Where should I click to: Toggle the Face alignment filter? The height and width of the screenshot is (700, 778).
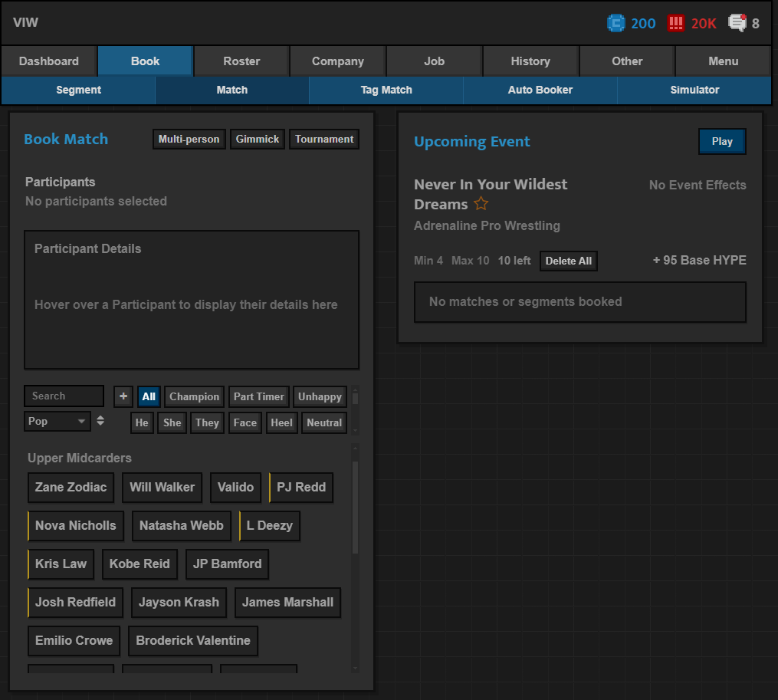pyautogui.click(x=245, y=423)
